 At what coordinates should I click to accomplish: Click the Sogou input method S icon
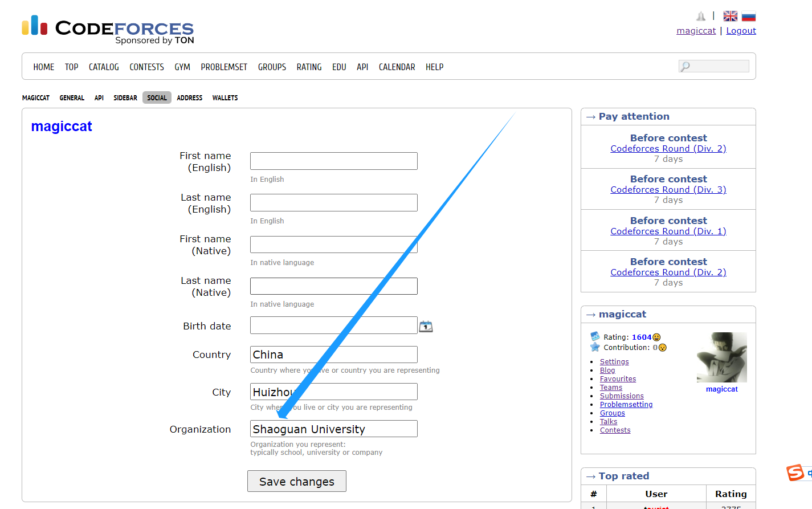[x=795, y=473]
